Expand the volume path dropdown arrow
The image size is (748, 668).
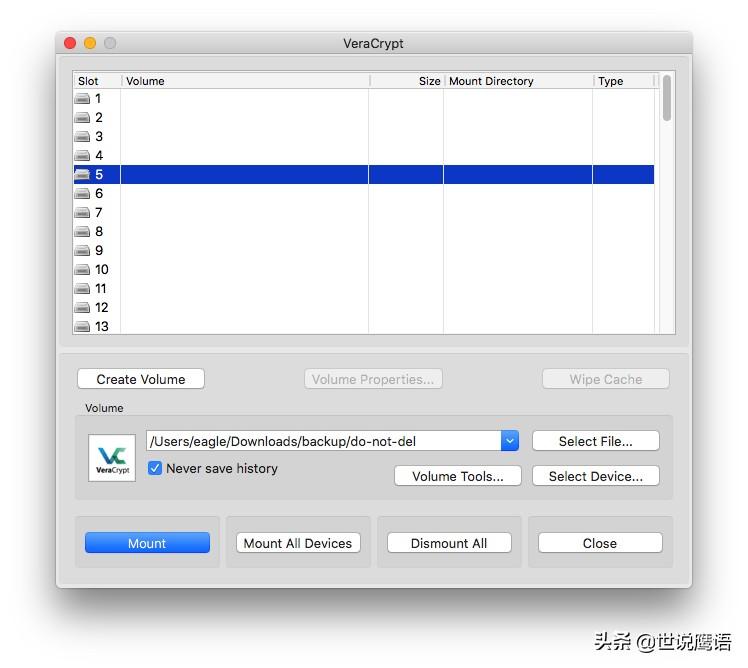pyautogui.click(x=509, y=441)
